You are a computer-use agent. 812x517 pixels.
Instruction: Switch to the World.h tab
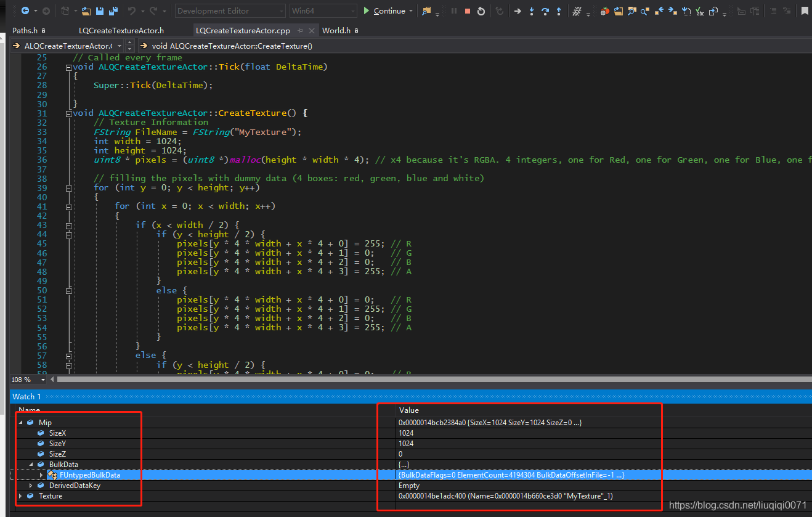[336, 30]
